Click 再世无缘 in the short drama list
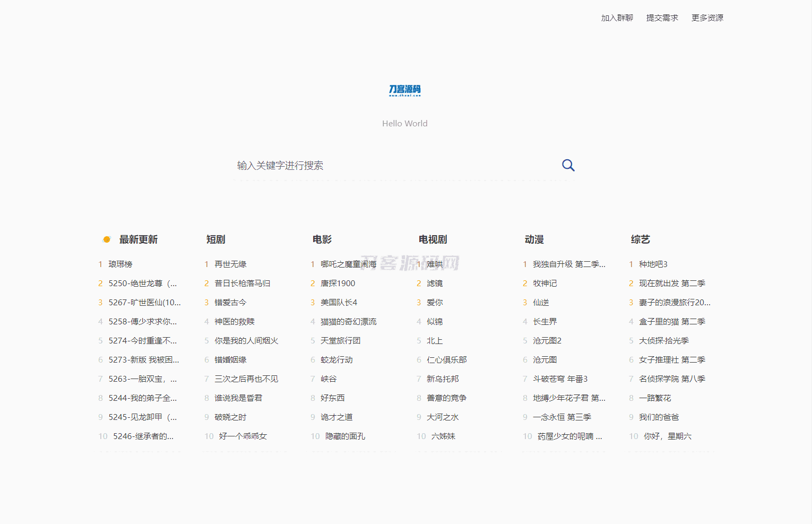This screenshot has width=812, height=524. click(x=230, y=264)
